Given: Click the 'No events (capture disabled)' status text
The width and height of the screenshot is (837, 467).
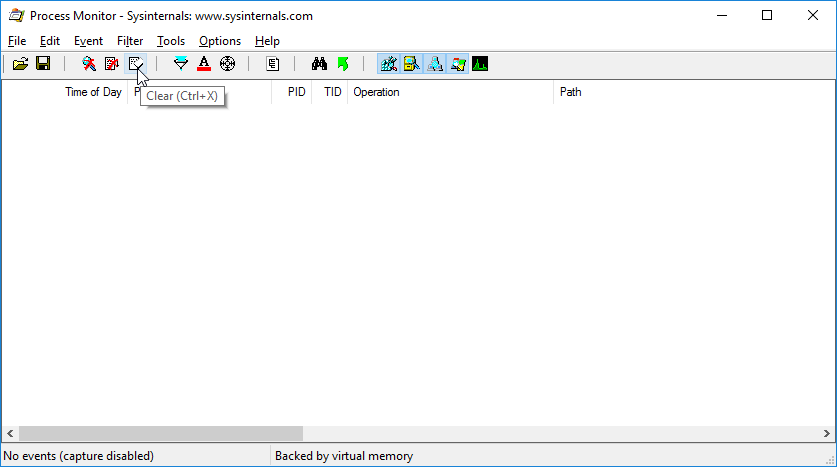Looking at the screenshot, I should 78,456.
